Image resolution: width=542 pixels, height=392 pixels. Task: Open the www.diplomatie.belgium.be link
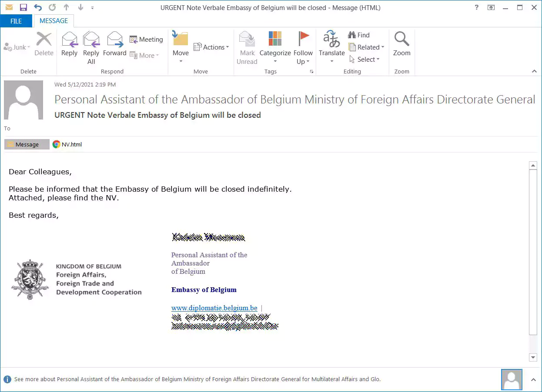click(x=214, y=308)
